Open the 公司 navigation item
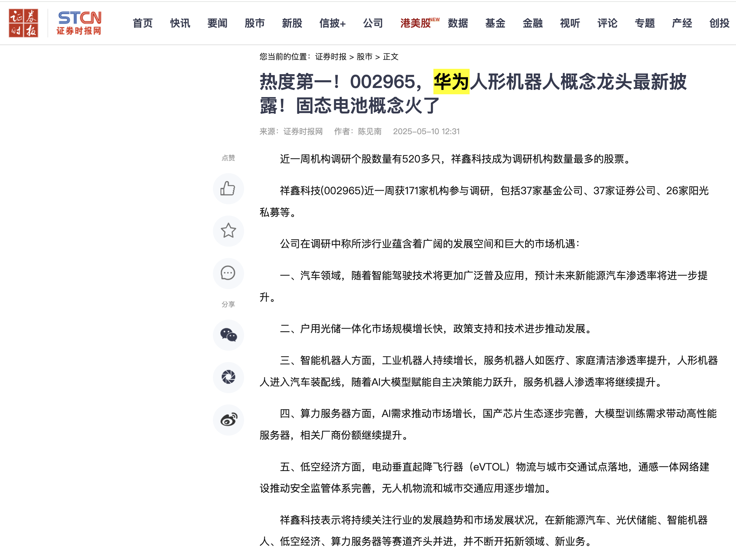This screenshot has width=736, height=560. [x=373, y=23]
